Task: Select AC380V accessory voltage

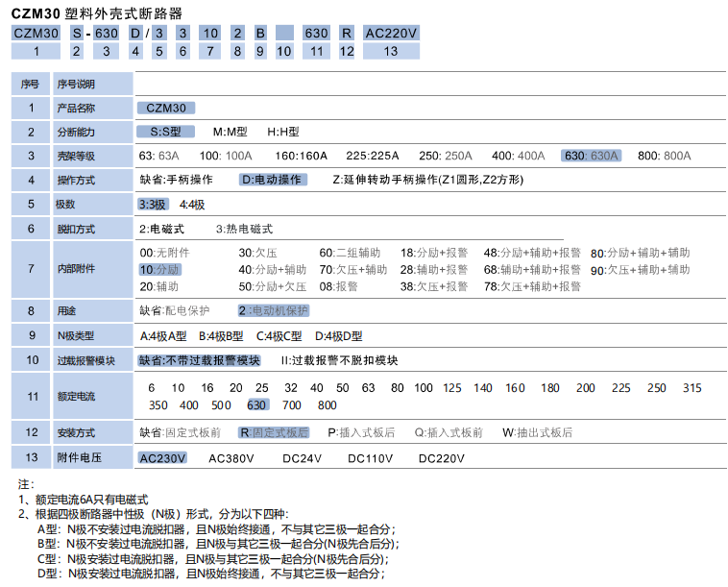Action: 231,458
